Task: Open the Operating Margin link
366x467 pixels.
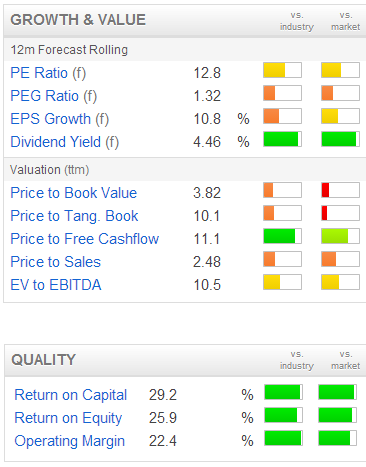Action: (70, 441)
